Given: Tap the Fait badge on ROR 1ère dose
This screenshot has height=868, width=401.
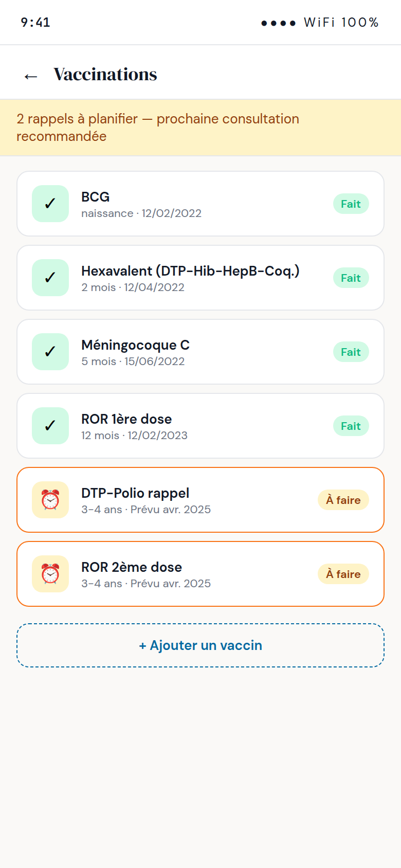Looking at the screenshot, I should pos(351,426).
